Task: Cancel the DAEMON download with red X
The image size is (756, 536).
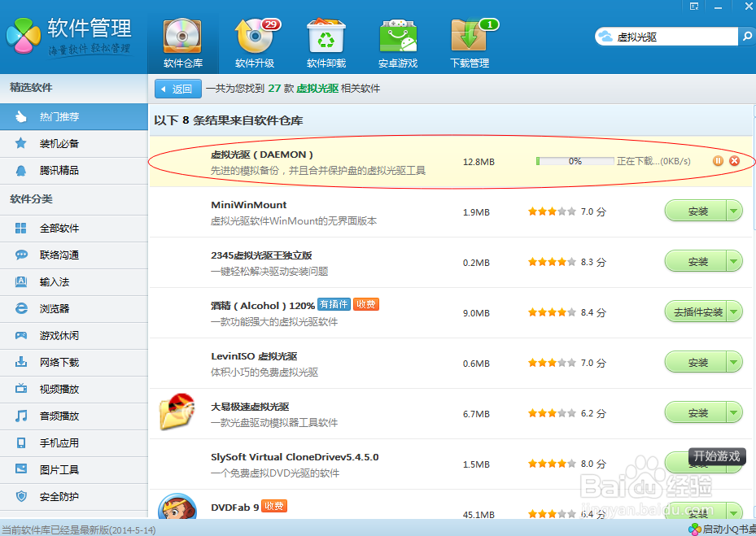Action: point(734,161)
